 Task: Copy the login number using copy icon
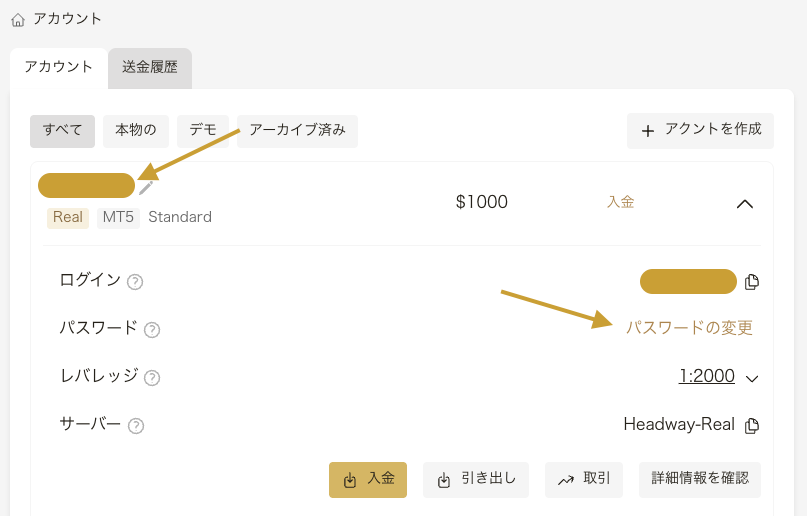tap(752, 282)
